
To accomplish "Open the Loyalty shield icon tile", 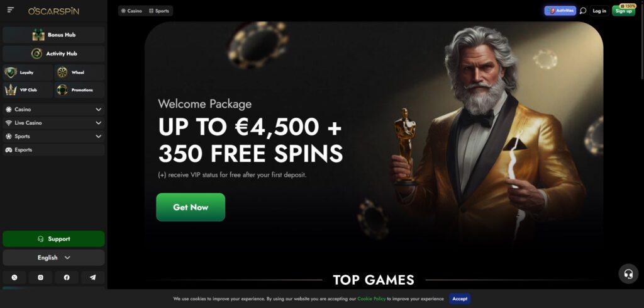I will tap(28, 72).
